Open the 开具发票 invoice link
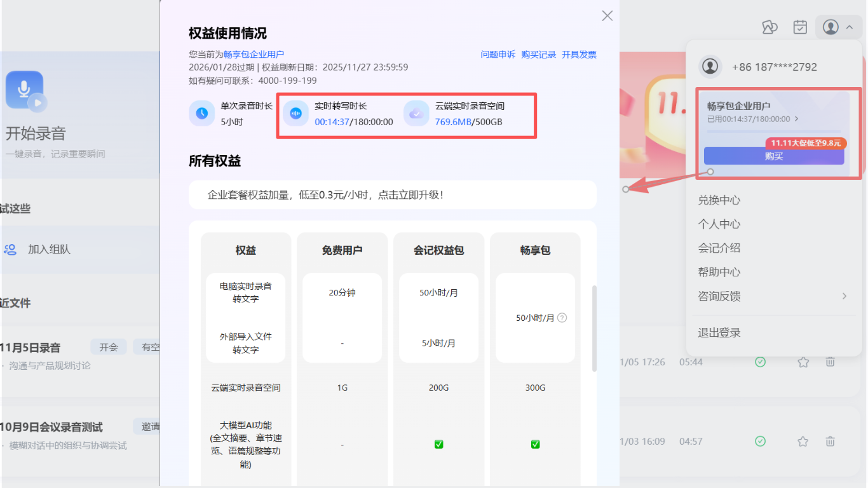This screenshot has width=868, height=488. pyautogui.click(x=579, y=55)
